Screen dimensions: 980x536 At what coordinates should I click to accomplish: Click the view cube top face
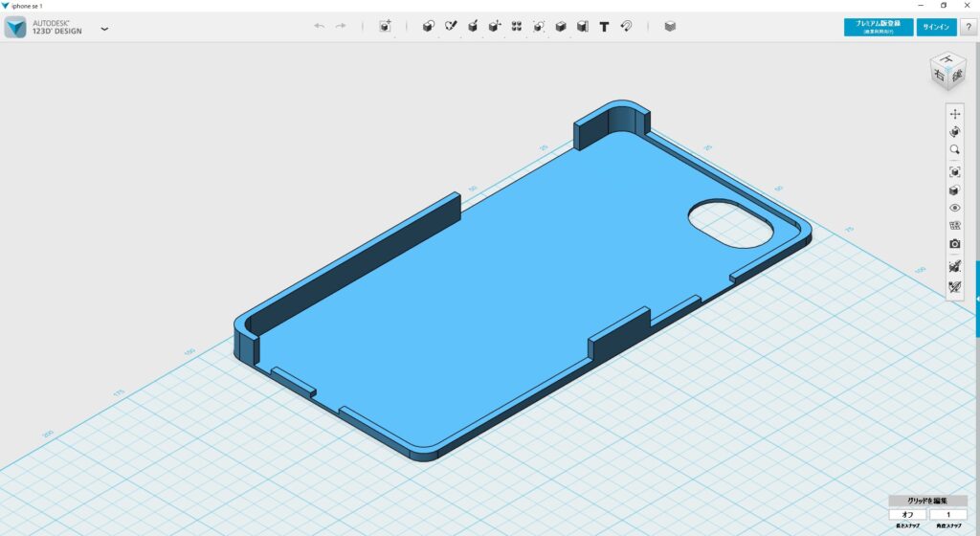(947, 59)
